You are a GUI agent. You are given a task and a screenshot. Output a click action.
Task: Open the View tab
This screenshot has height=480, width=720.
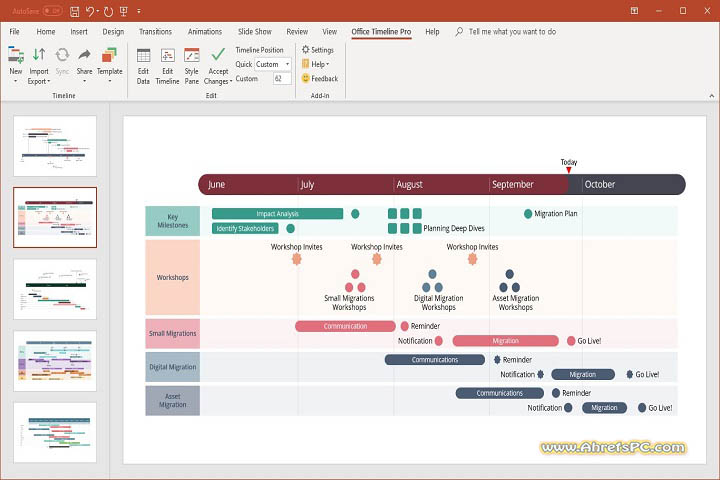pos(329,31)
